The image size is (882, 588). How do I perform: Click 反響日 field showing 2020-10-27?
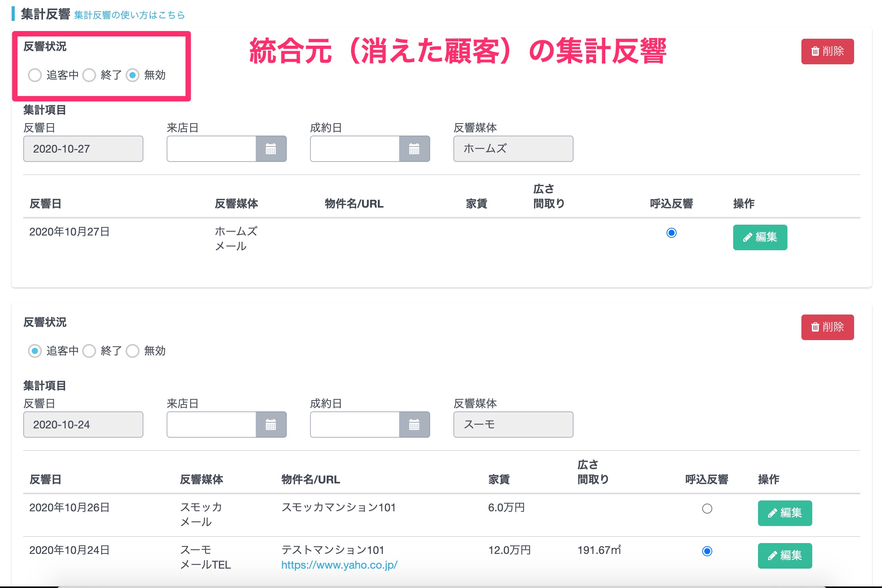pyautogui.click(x=83, y=149)
